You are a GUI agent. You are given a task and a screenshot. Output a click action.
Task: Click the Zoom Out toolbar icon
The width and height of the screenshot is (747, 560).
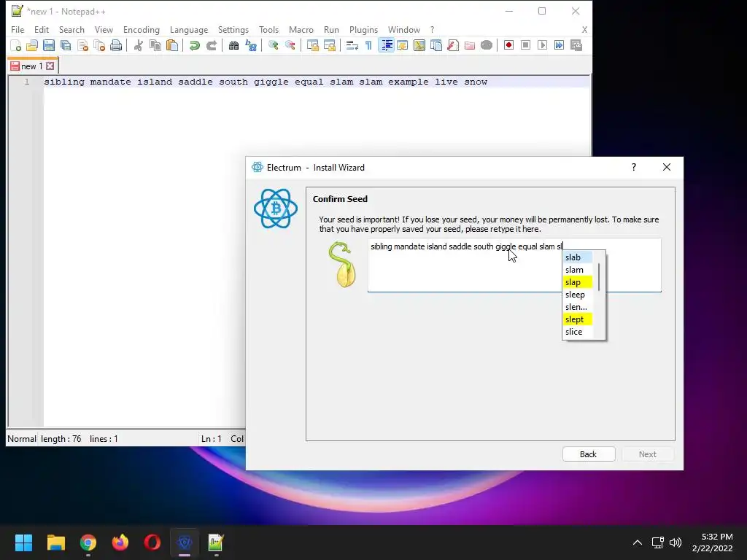(x=290, y=45)
